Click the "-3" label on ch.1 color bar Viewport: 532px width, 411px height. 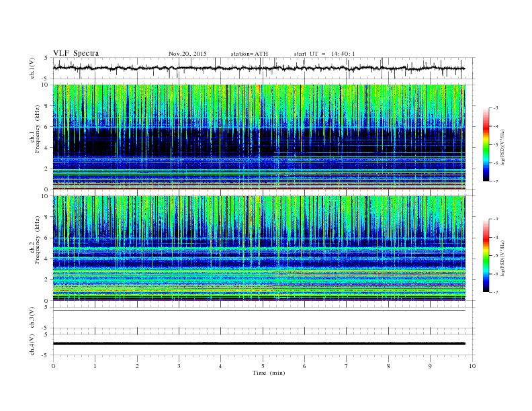pyautogui.click(x=495, y=108)
